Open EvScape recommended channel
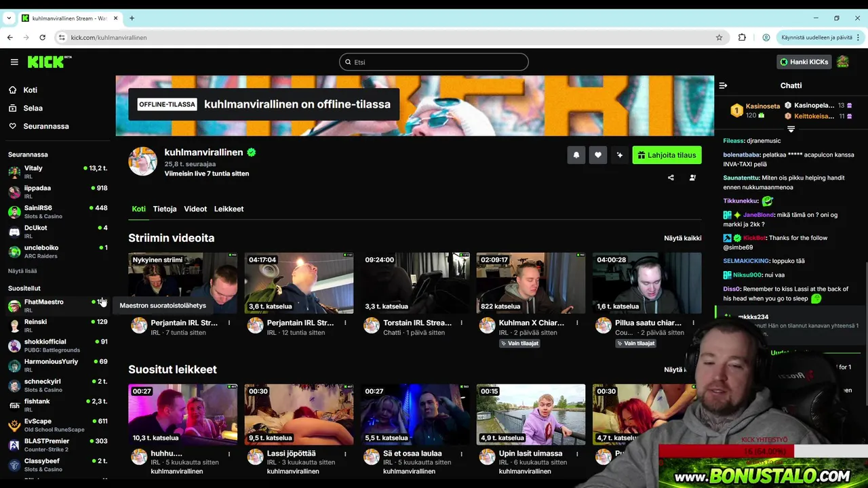The image size is (868, 488). [58, 425]
